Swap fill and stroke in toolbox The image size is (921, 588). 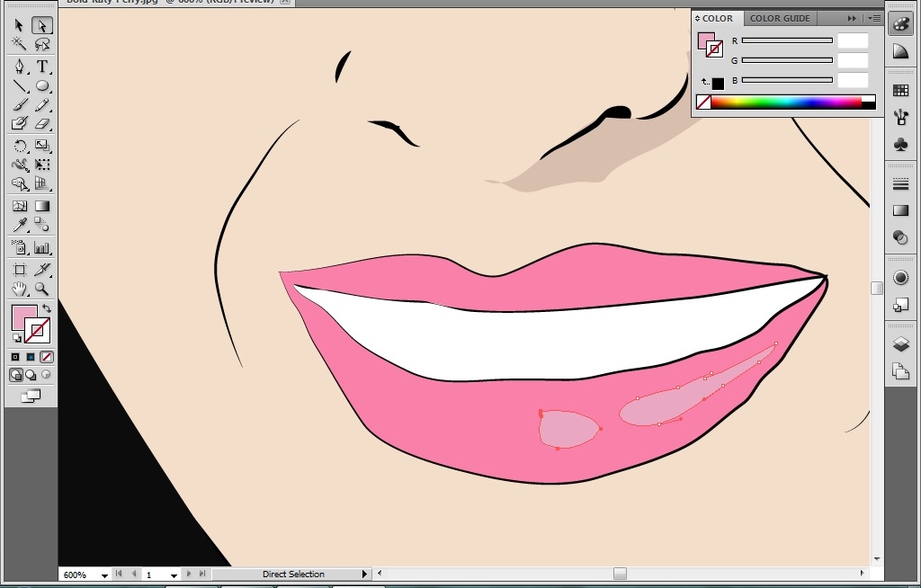tap(47, 307)
